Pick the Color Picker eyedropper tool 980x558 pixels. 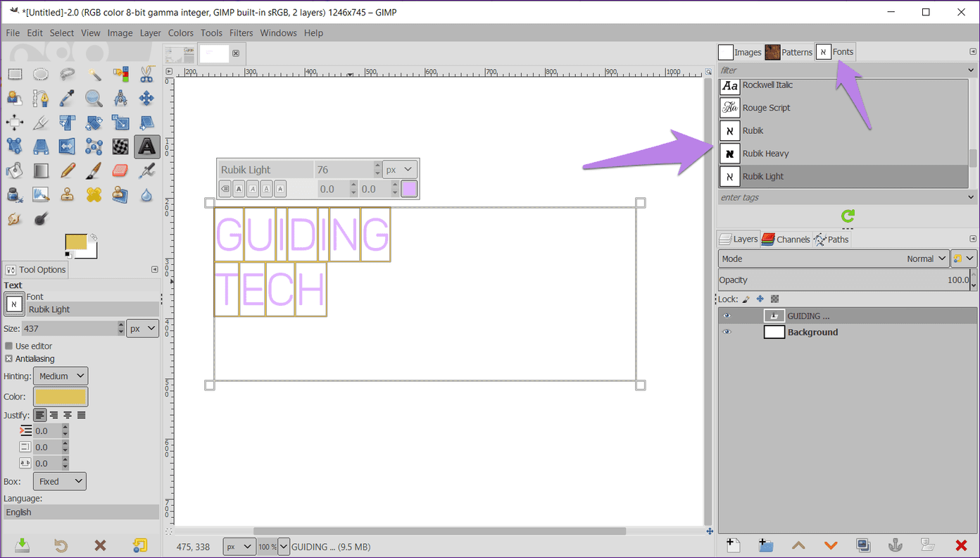pyautogui.click(x=68, y=98)
